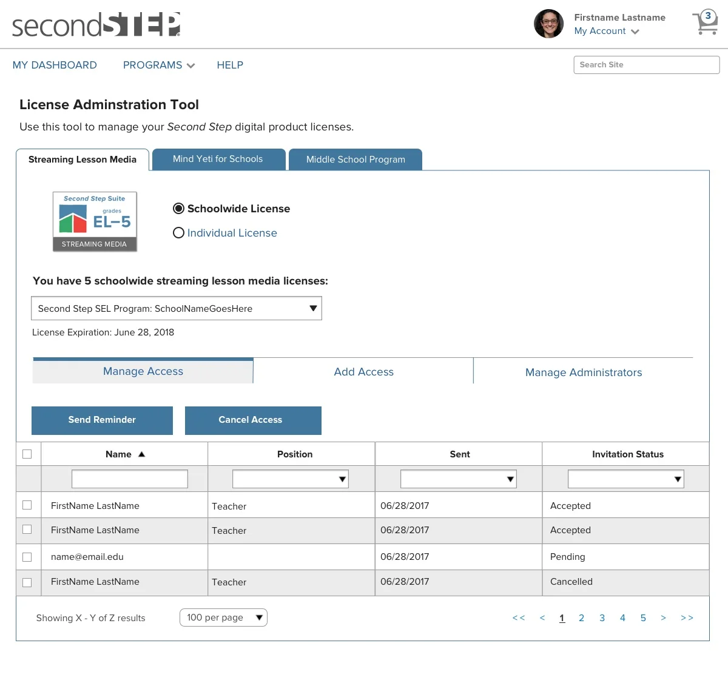Expand the PROGRAMS menu

tap(158, 65)
